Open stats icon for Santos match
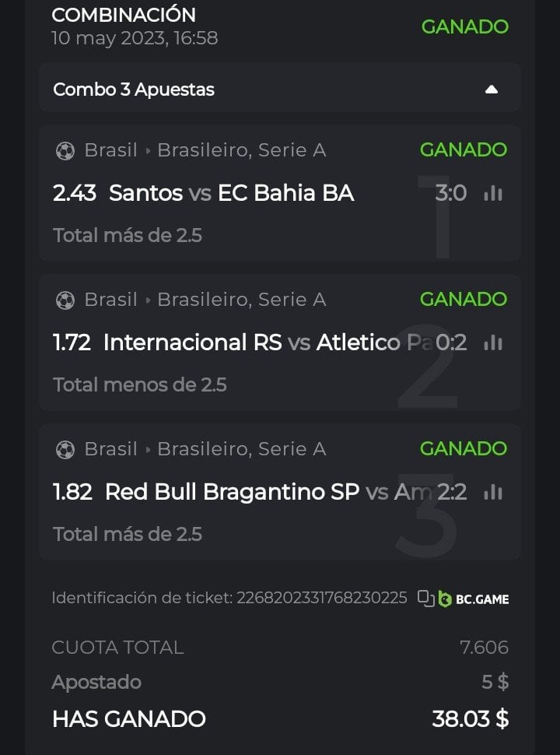This screenshot has height=755, width=560. pyautogui.click(x=493, y=193)
